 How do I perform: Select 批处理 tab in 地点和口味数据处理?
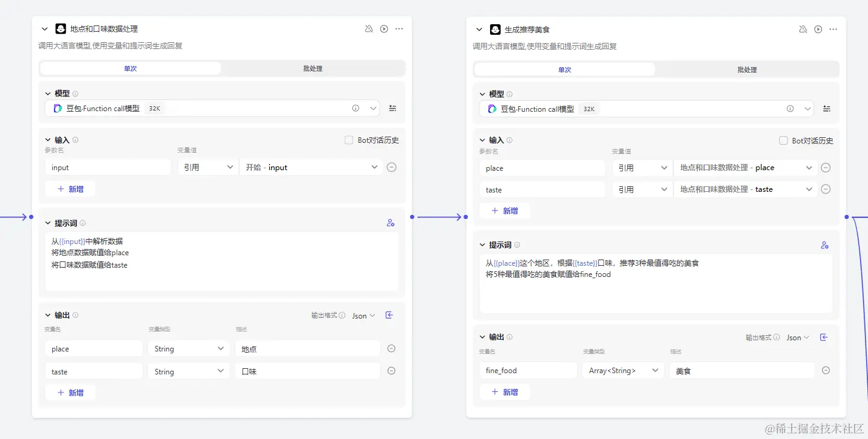(313, 68)
